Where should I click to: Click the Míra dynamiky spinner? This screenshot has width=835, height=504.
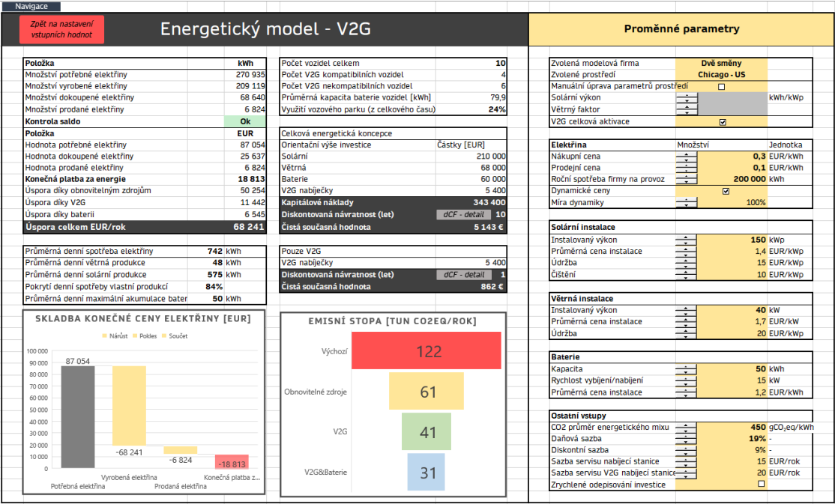[687, 202]
